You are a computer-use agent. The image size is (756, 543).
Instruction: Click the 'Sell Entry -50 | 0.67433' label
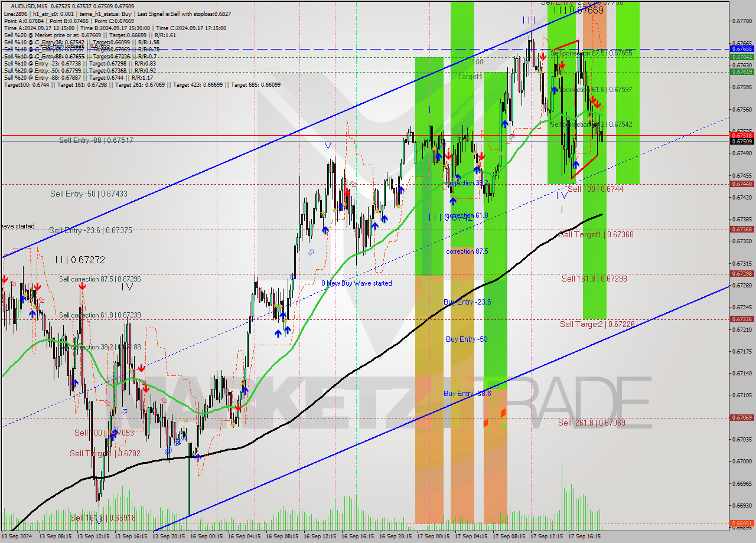tap(89, 194)
